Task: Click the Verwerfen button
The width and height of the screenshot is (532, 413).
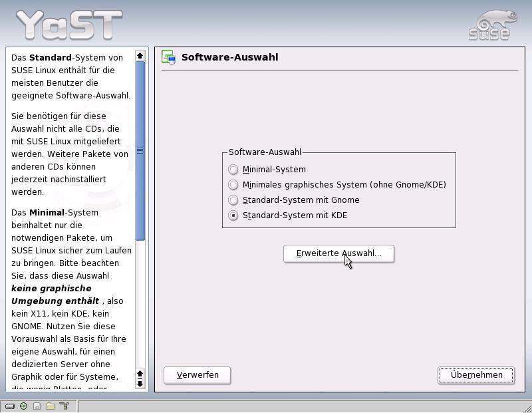Action: pos(197,375)
